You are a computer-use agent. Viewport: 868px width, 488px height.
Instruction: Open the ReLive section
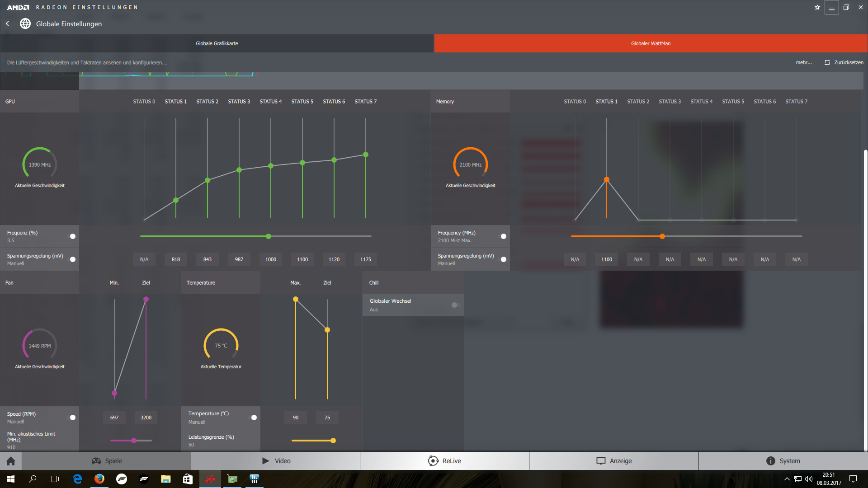444,461
